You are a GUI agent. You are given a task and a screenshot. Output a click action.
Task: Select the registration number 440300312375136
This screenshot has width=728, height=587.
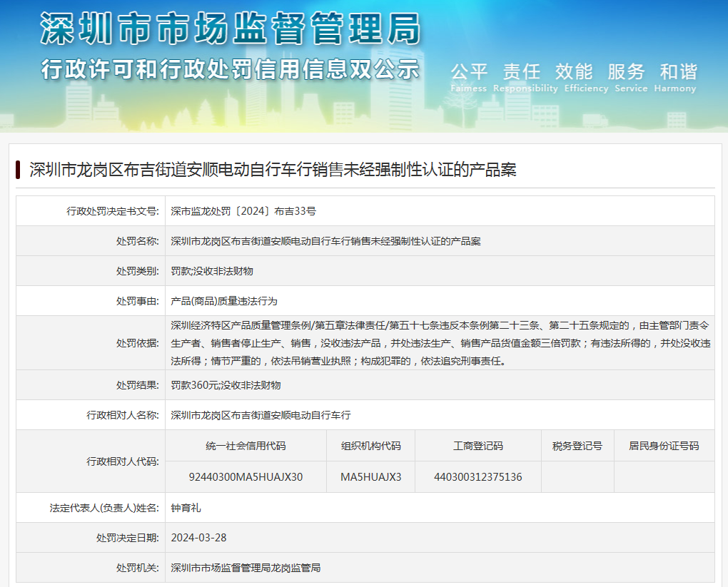(x=477, y=476)
